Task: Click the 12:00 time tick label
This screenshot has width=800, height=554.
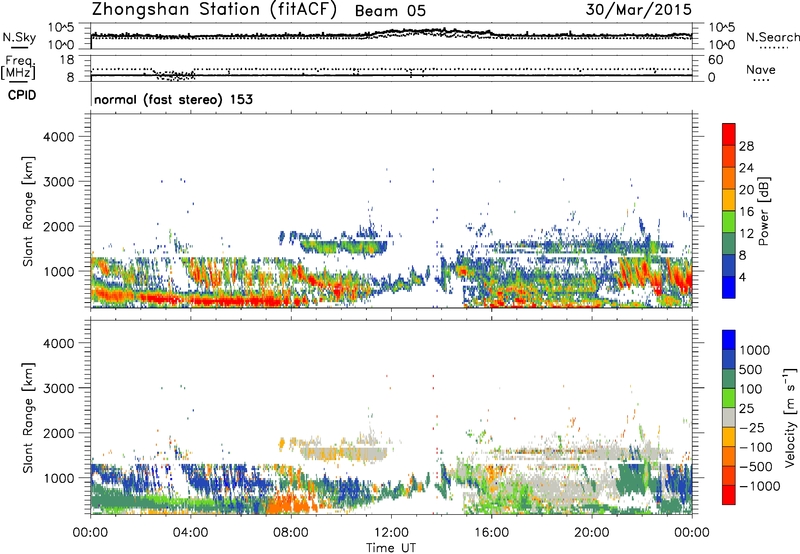Action: pos(391,533)
